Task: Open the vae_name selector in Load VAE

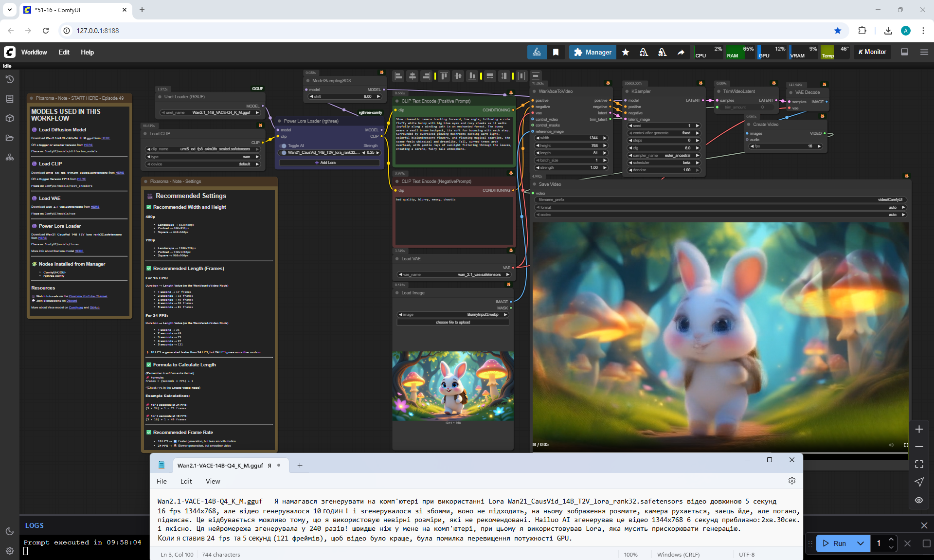Action: coord(453,274)
